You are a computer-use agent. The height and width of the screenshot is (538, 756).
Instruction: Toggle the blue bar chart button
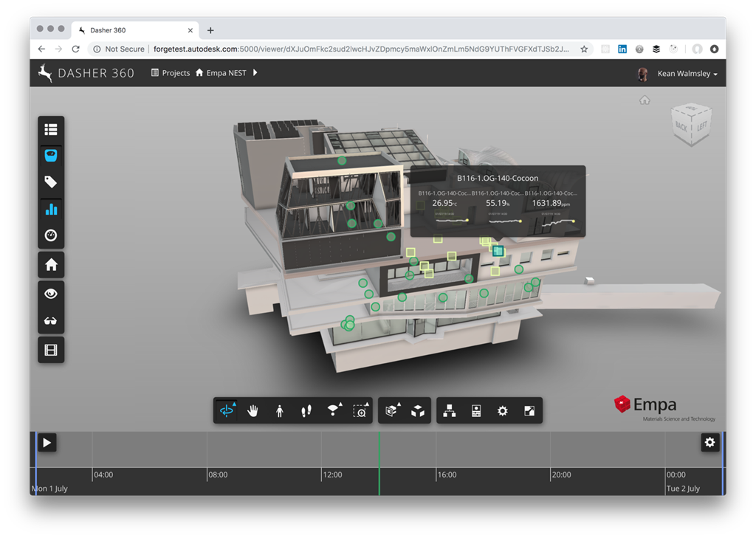[x=51, y=210]
